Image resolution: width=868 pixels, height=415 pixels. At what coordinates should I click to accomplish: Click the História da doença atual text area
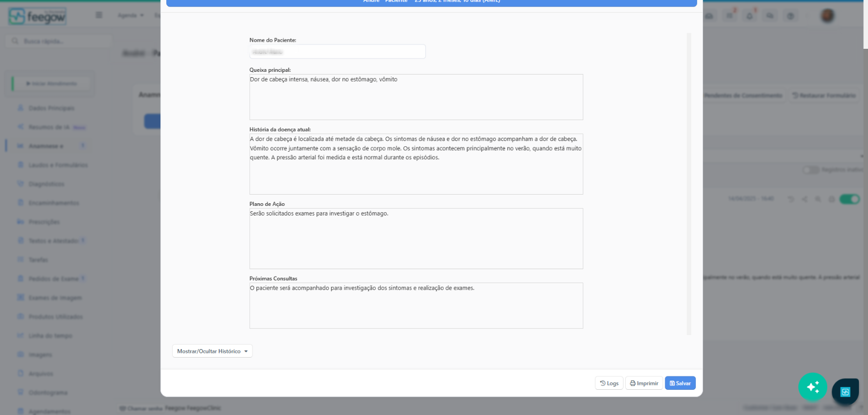tap(416, 164)
